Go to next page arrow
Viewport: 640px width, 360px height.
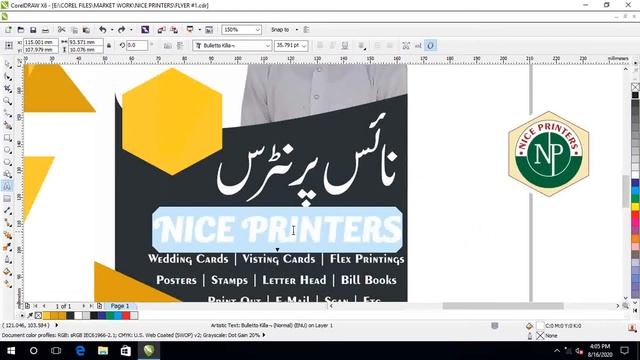[x=84, y=306]
